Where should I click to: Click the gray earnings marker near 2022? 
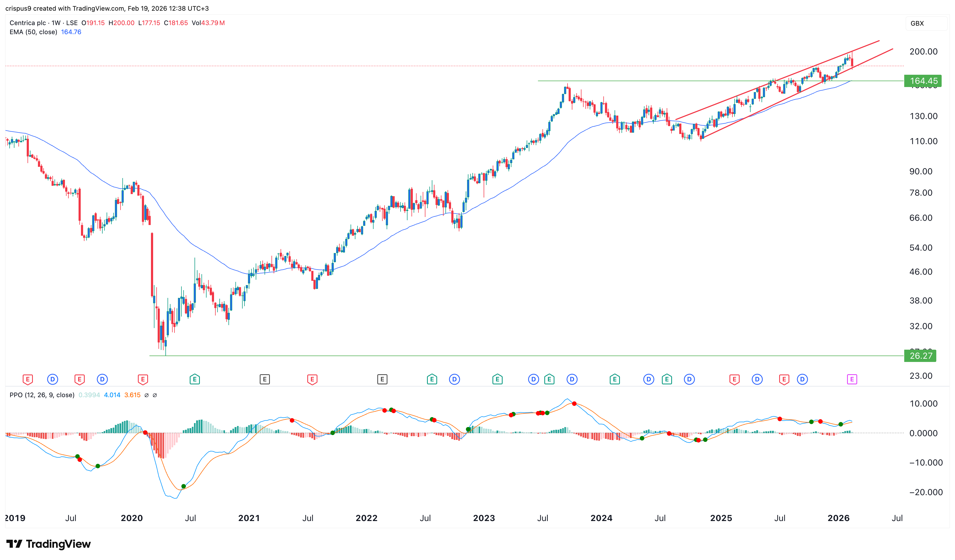pyautogui.click(x=382, y=379)
